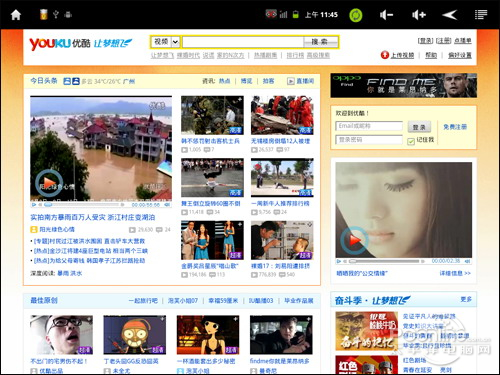Toggle the remember me checkbox
Viewport: 500px width, 375px height.
[411, 141]
